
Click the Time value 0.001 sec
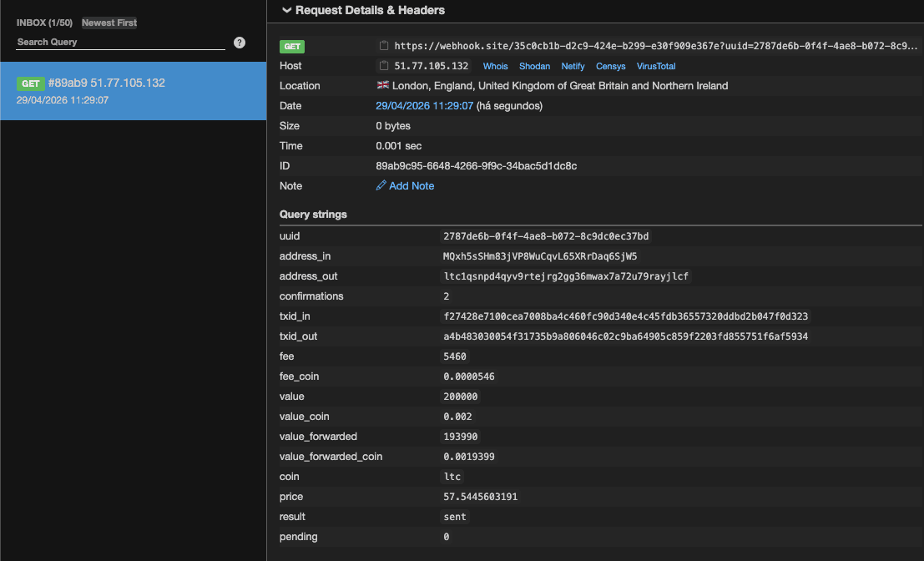(x=398, y=145)
